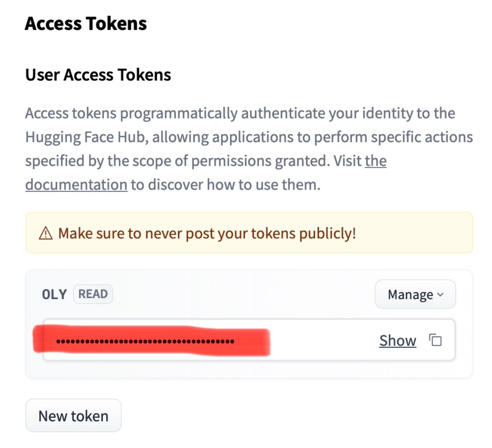Select the OLY token name

pyautogui.click(x=54, y=294)
